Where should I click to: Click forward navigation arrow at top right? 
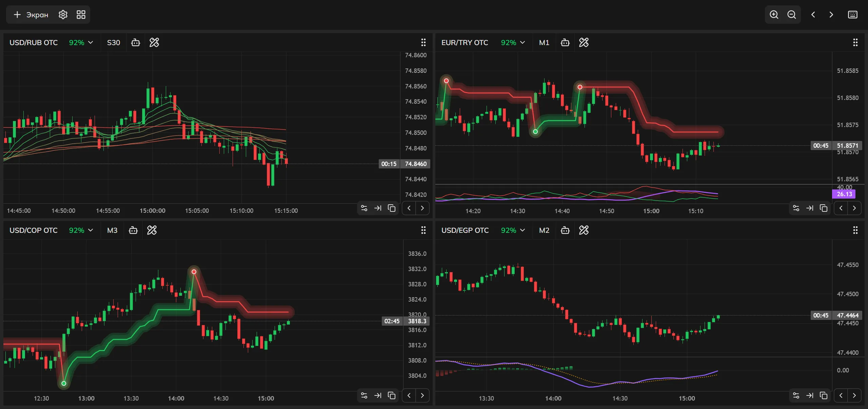[831, 15]
